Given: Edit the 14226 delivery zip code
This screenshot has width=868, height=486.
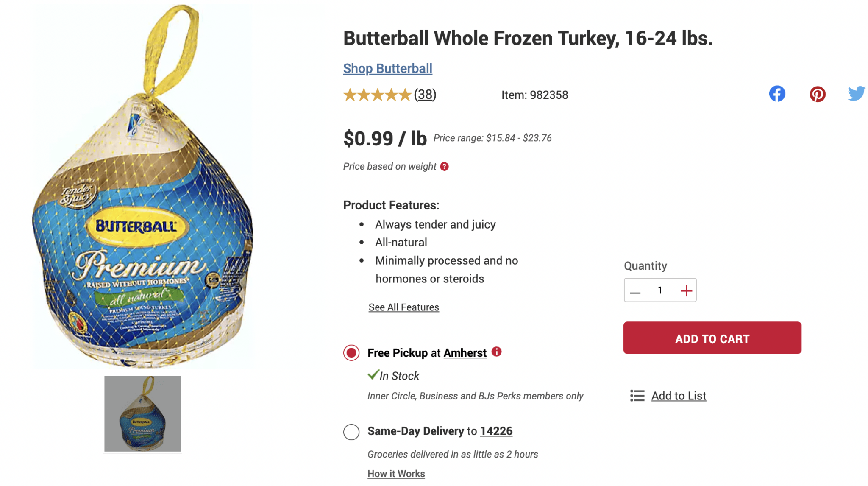Looking at the screenshot, I should [x=496, y=431].
